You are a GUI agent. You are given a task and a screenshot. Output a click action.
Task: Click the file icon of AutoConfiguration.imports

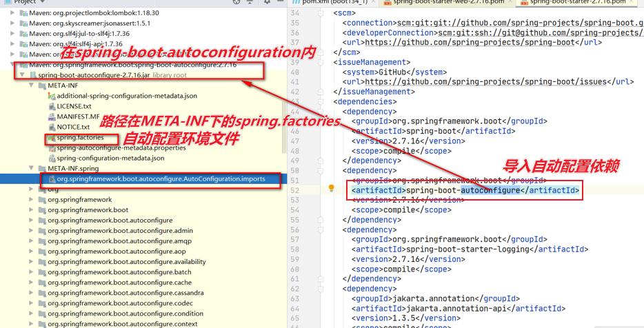point(52,179)
